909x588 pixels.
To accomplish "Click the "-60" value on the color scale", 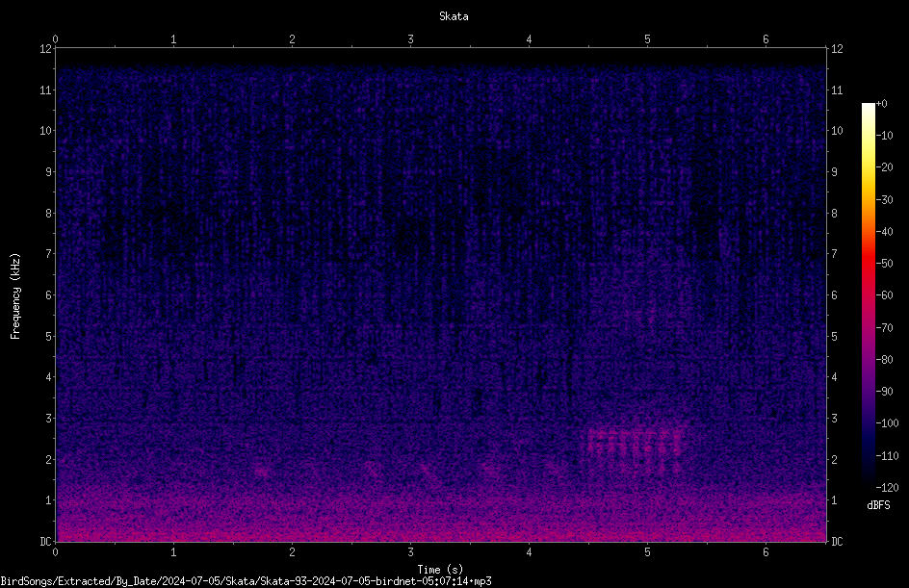I will 884,295.
